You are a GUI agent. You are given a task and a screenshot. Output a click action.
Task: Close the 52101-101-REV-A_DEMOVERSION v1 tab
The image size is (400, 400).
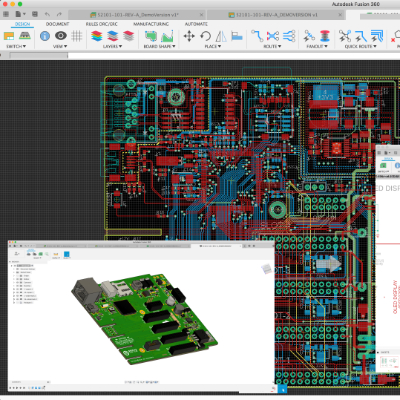tap(340, 15)
